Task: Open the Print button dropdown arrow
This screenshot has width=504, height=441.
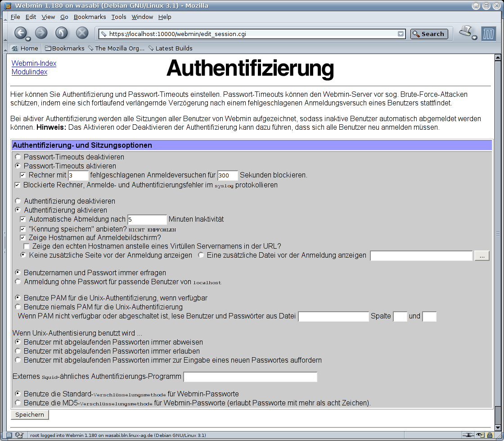Action: [x=474, y=38]
